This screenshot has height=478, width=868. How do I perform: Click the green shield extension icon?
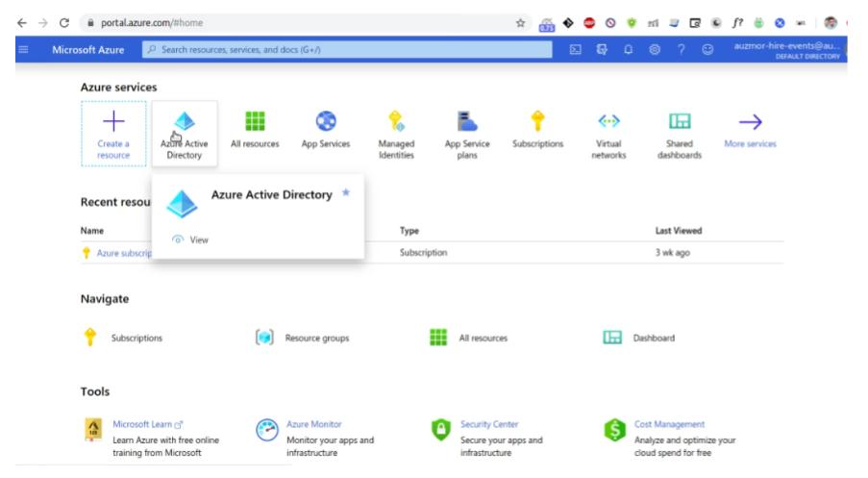(632, 23)
